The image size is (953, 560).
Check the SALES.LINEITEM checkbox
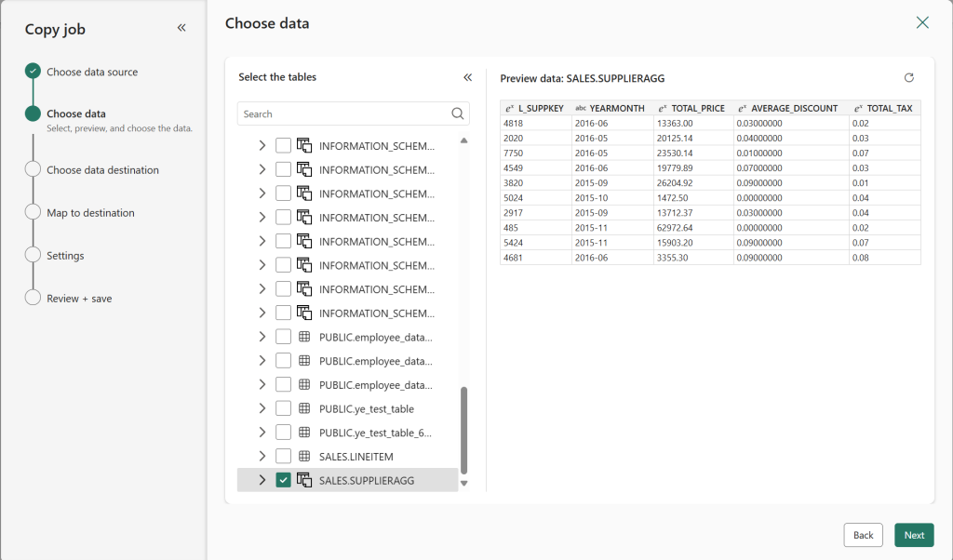point(283,456)
